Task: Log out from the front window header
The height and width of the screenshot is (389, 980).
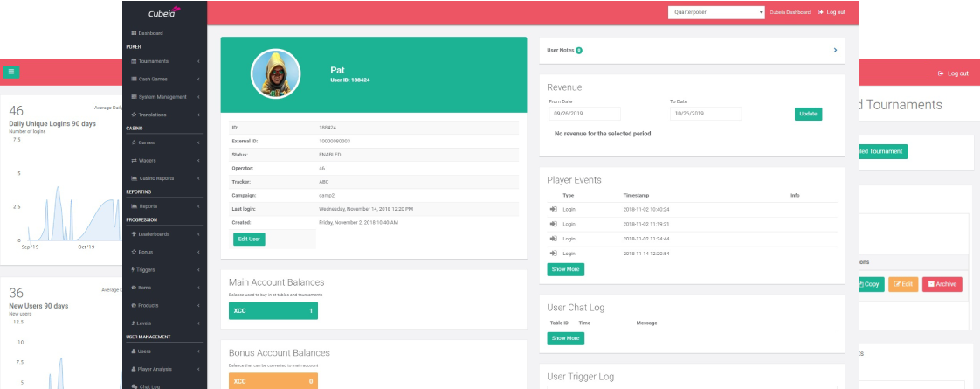Action: pos(832,12)
